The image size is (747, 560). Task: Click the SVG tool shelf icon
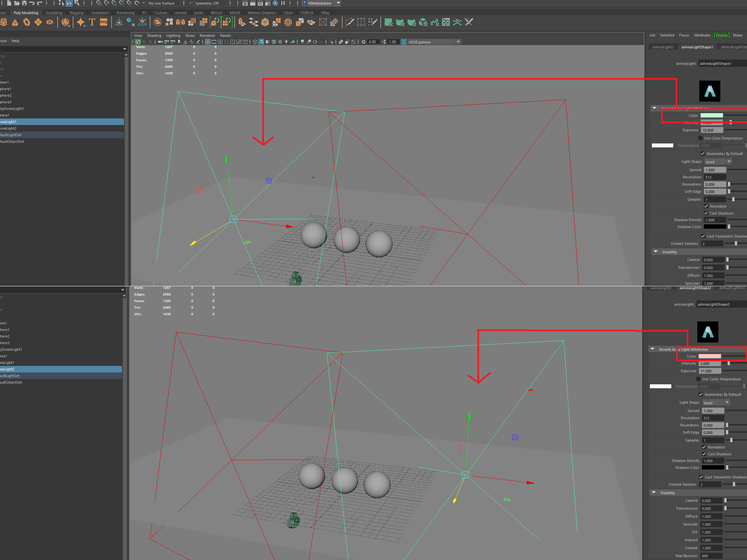point(104,22)
